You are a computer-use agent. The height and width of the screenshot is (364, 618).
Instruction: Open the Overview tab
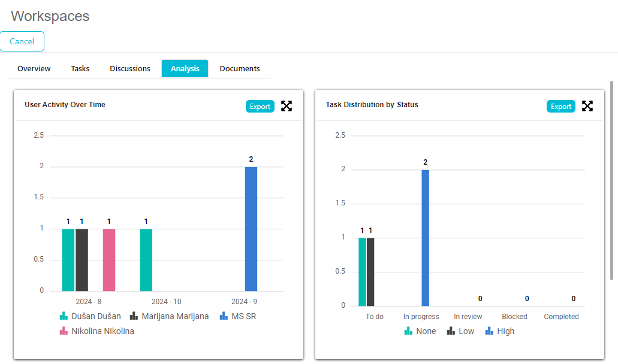click(x=34, y=69)
